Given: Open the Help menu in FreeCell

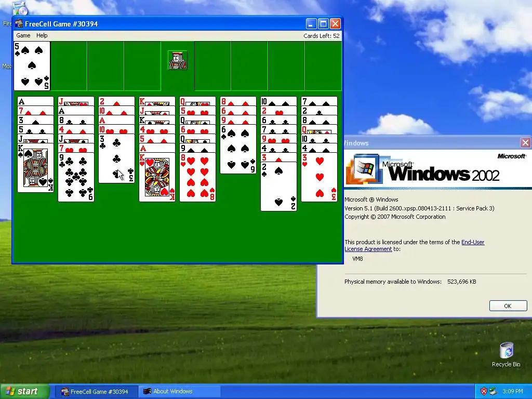Looking at the screenshot, I should coord(42,35).
